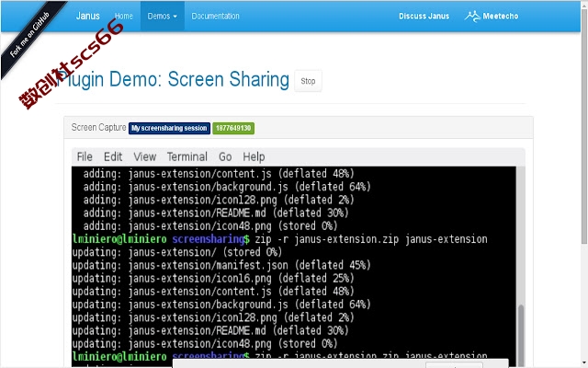Click the My screensharing session label

pos(169,128)
